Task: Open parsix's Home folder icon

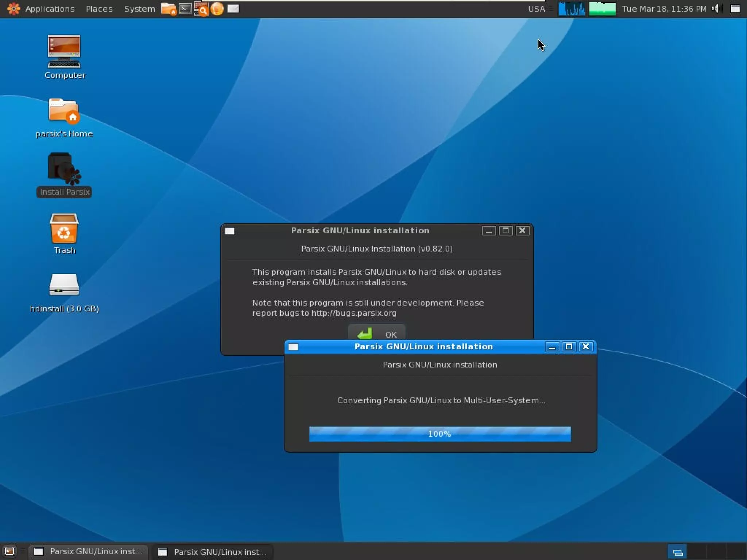Action: pos(64,111)
